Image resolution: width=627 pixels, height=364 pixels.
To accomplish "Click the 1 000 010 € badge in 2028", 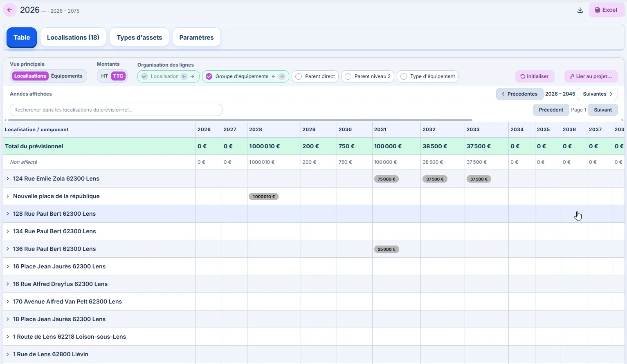I will (264, 197).
